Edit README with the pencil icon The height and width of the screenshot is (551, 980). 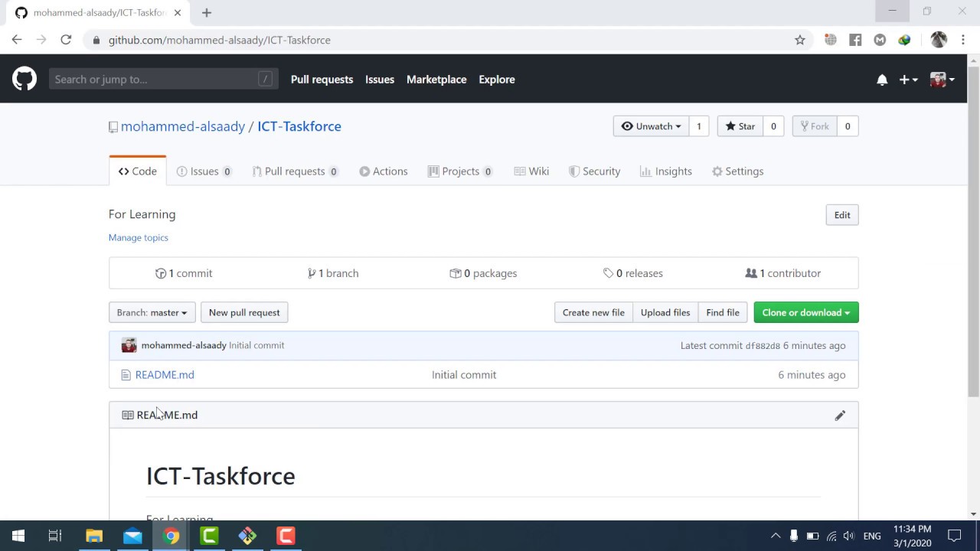pyautogui.click(x=840, y=415)
